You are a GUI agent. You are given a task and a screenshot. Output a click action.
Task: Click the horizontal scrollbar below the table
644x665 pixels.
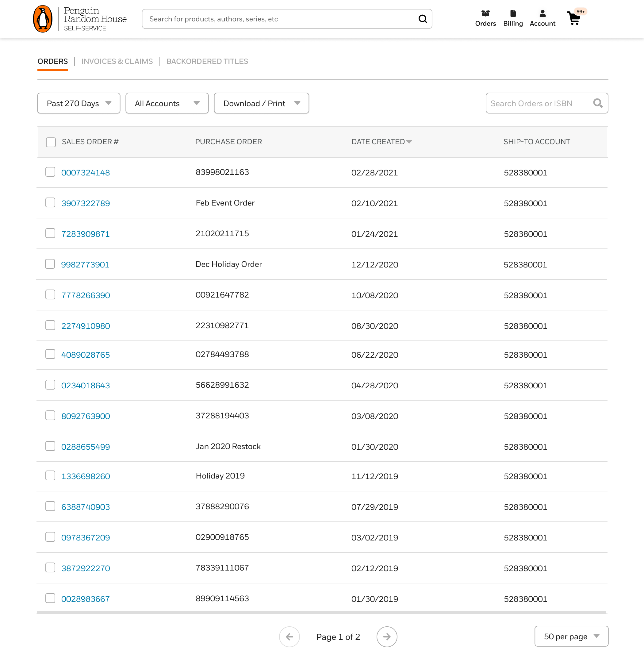pyautogui.click(x=321, y=613)
